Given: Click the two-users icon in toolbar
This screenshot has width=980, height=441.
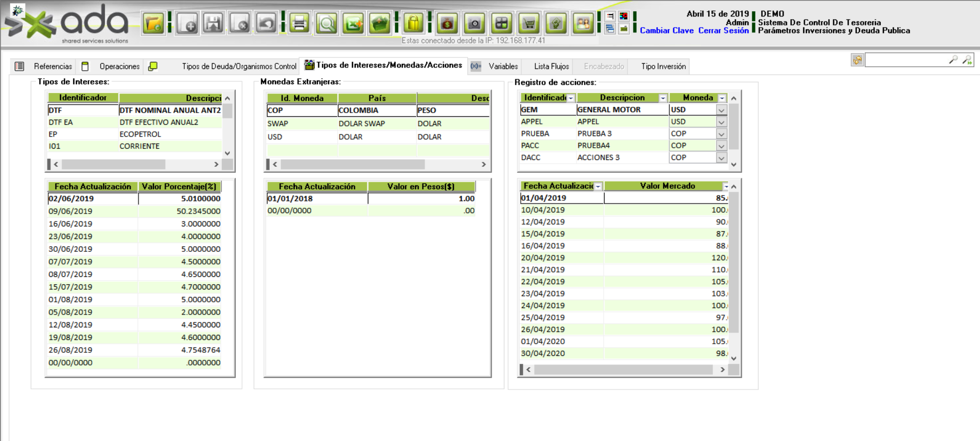Looking at the screenshot, I should point(583,23).
